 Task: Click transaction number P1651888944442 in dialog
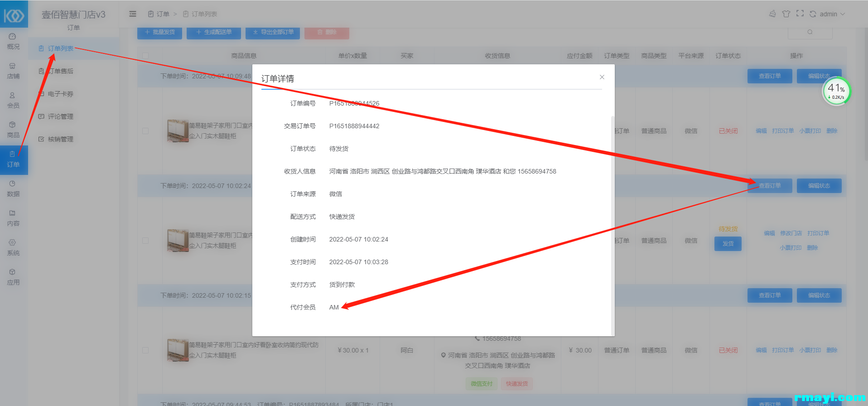pos(354,126)
